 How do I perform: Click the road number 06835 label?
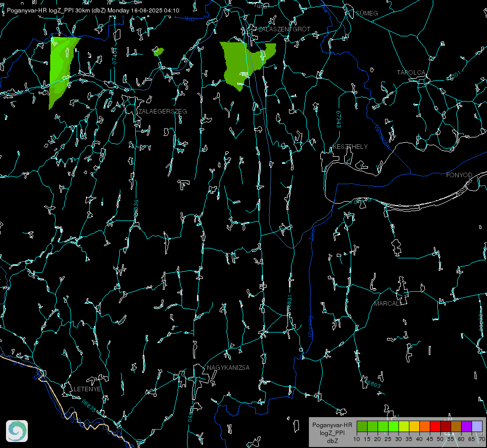pos(89,406)
